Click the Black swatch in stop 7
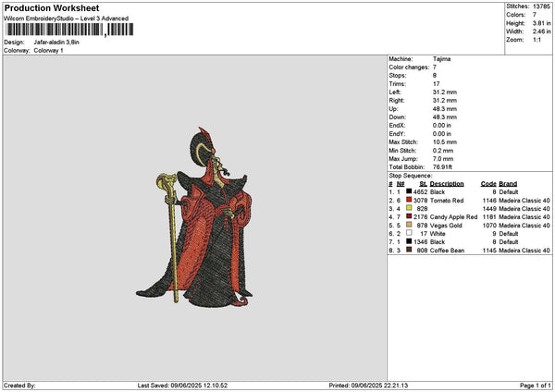 click(409, 241)
